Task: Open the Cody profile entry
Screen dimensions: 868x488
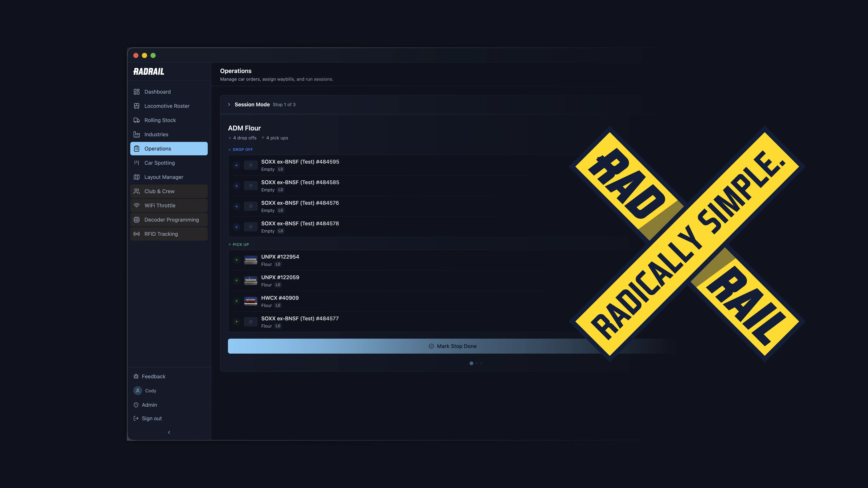Action: tap(145, 391)
